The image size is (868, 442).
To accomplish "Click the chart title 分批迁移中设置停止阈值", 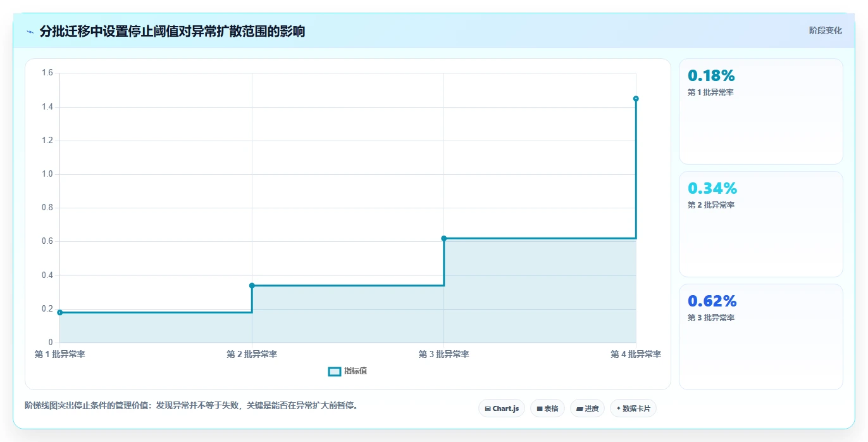I will click(x=172, y=31).
